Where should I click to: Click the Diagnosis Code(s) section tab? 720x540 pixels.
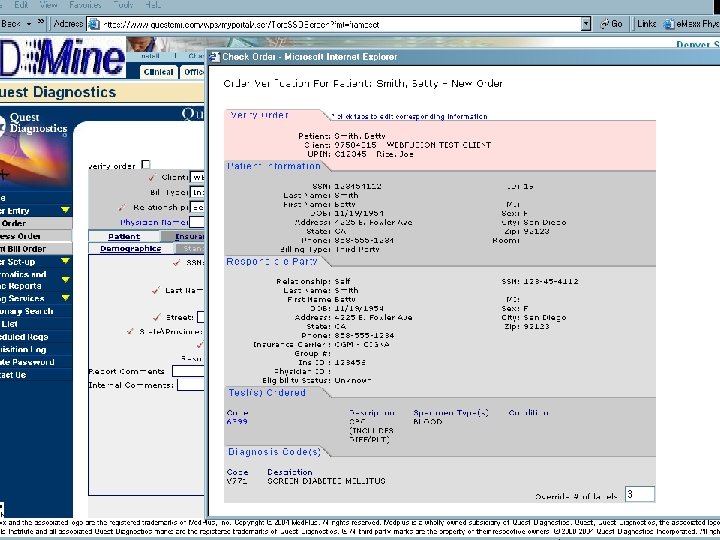pos(274,452)
